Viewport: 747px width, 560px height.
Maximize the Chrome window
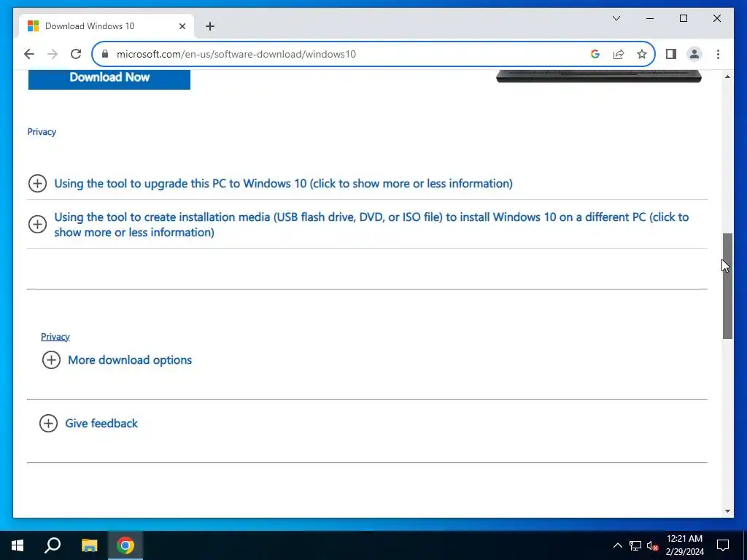pos(683,18)
